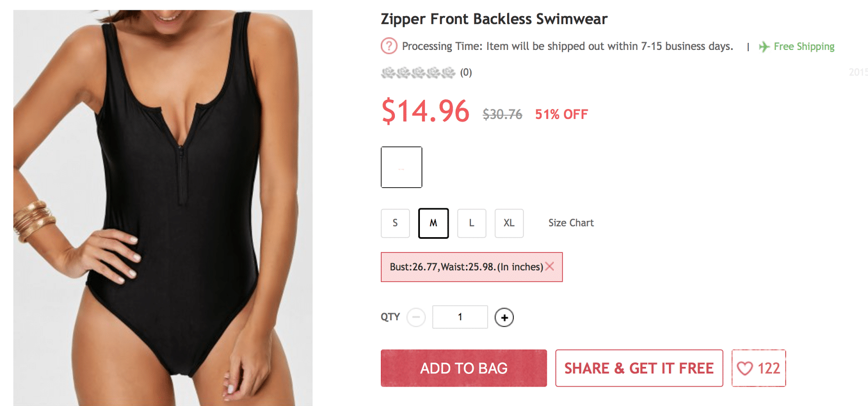
Task: Click the heart wishlist icon
Action: point(745,369)
